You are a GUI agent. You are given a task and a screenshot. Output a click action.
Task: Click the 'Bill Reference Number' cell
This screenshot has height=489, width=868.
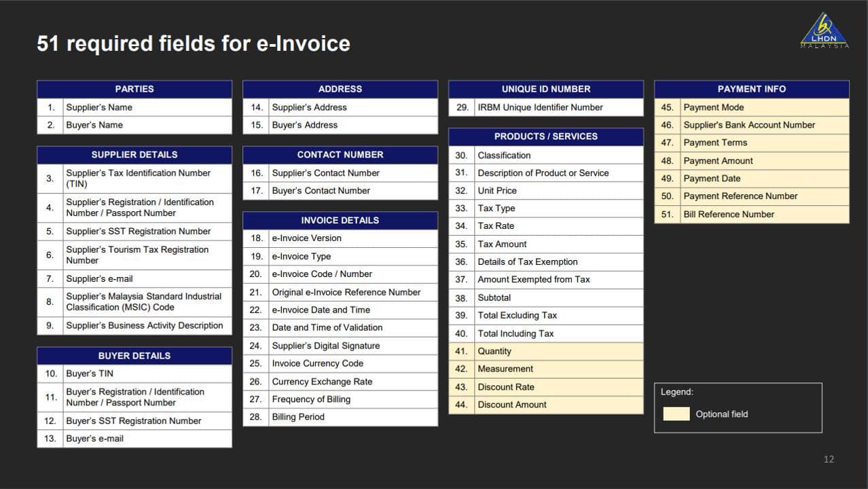(x=765, y=215)
